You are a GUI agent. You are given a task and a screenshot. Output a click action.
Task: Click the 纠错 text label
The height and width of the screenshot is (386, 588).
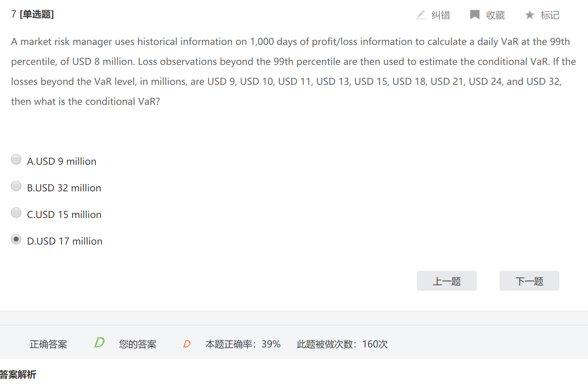(441, 15)
